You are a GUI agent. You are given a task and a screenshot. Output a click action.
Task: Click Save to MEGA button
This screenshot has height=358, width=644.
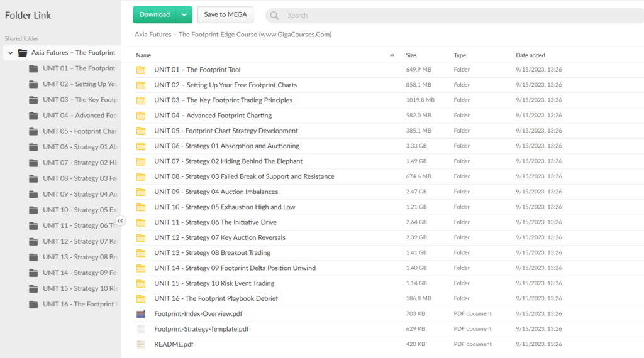[226, 15]
